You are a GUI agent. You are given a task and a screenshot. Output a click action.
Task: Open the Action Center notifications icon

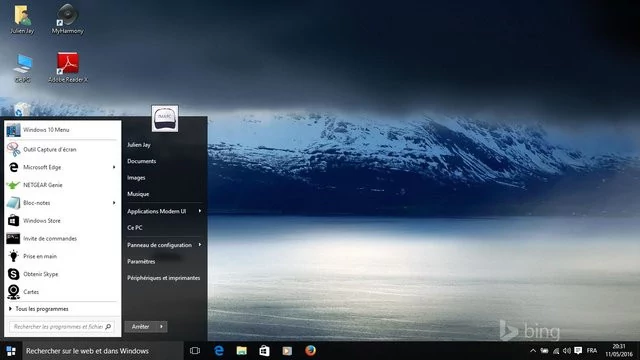point(578,351)
